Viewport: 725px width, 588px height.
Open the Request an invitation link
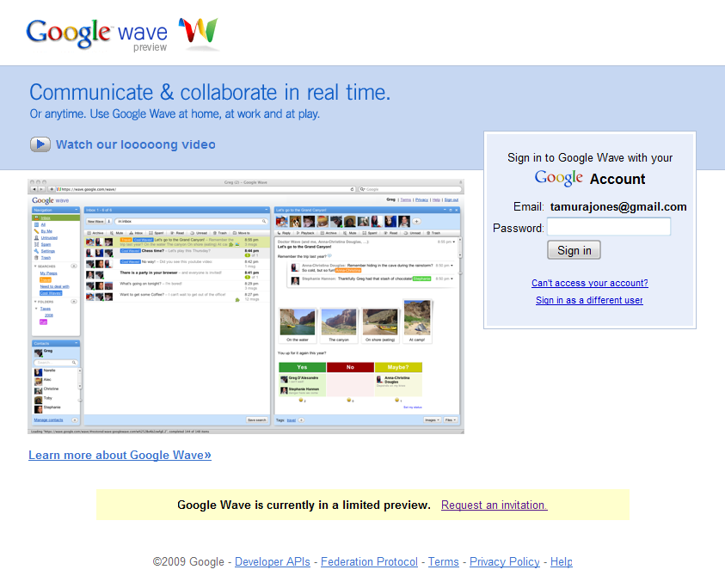(494, 505)
